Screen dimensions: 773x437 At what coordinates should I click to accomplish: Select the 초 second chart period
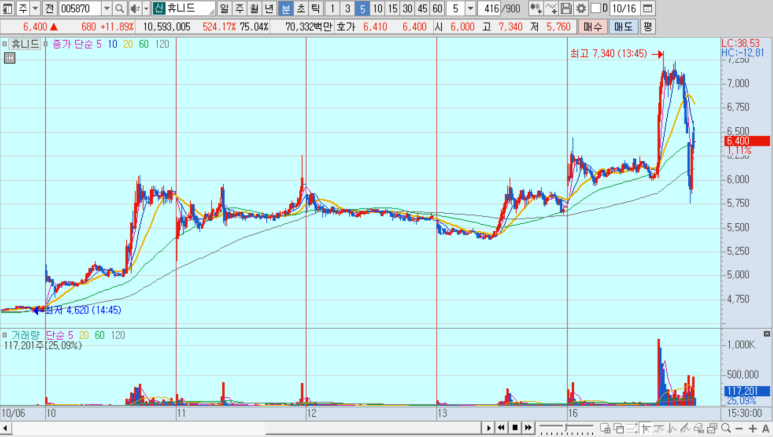(x=301, y=8)
